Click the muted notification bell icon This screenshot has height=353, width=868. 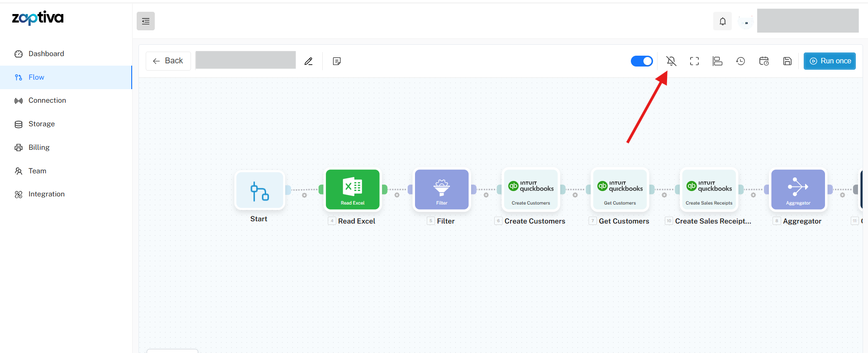671,61
